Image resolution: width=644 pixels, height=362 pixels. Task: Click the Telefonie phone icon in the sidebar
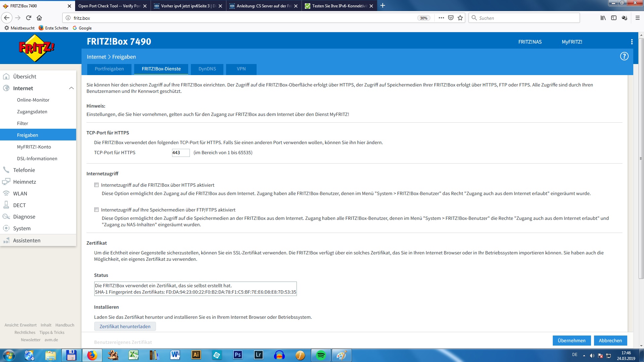click(x=6, y=170)
